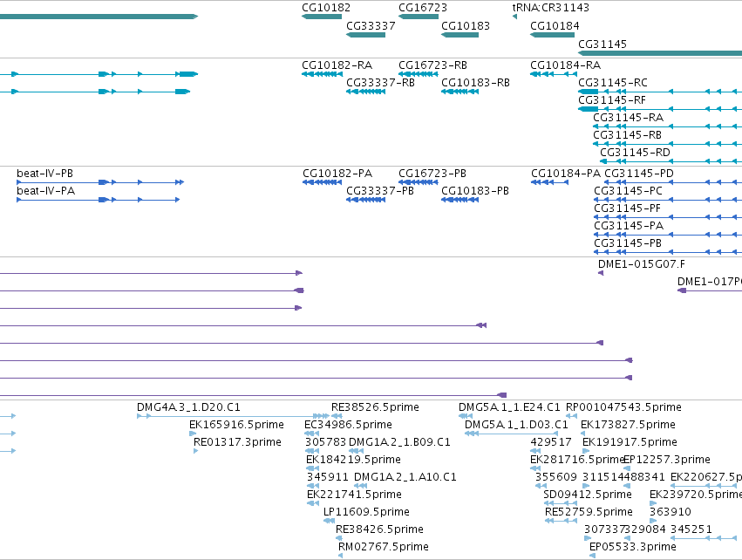Open transcript CG10182-RA
742x560 pixels.
(337, 65)
